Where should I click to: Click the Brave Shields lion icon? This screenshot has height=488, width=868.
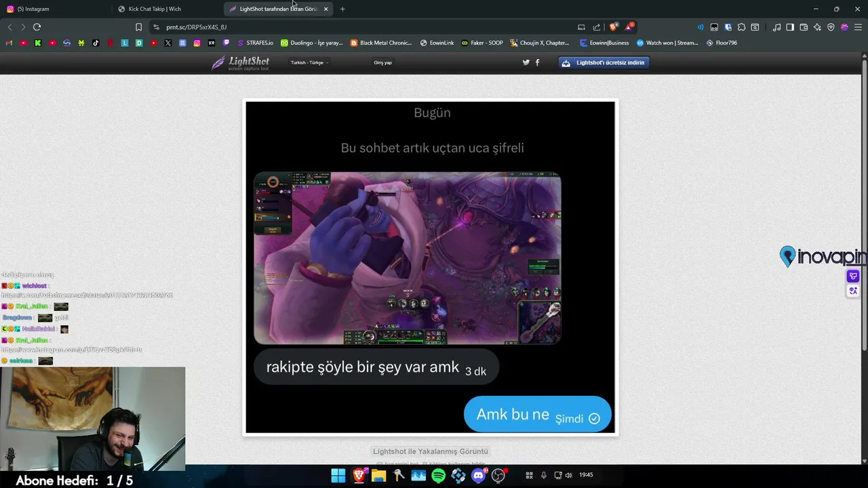click(x=614, y=27)
